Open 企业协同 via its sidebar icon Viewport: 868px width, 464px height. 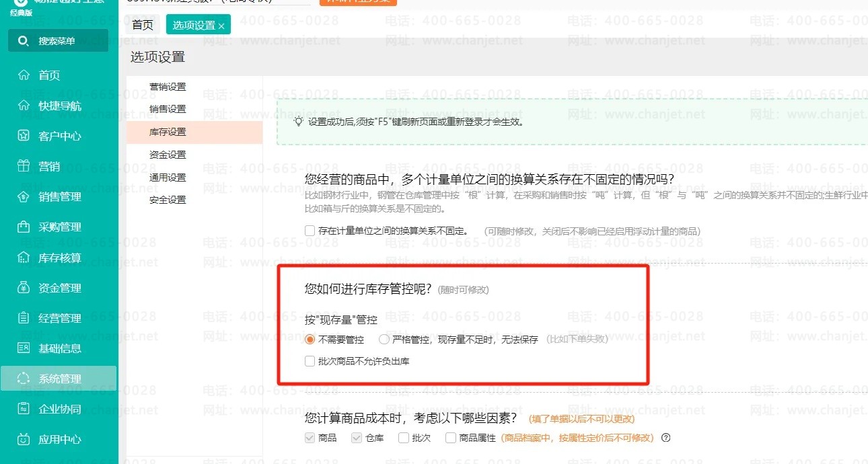tap(24, 409)
